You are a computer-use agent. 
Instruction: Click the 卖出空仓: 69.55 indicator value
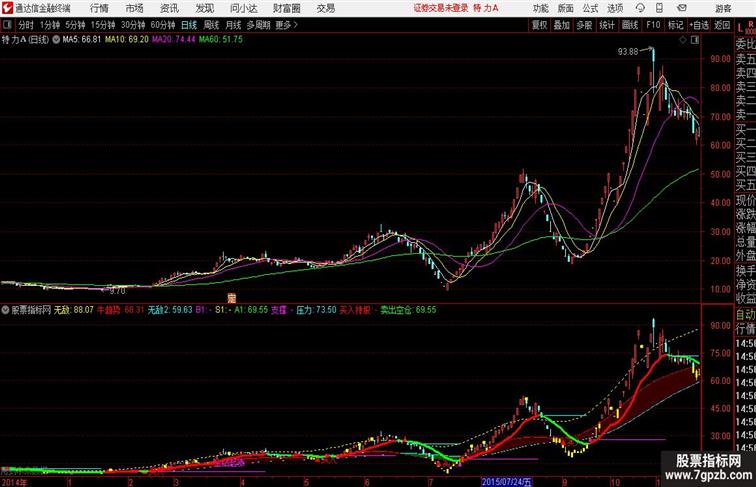408,310
